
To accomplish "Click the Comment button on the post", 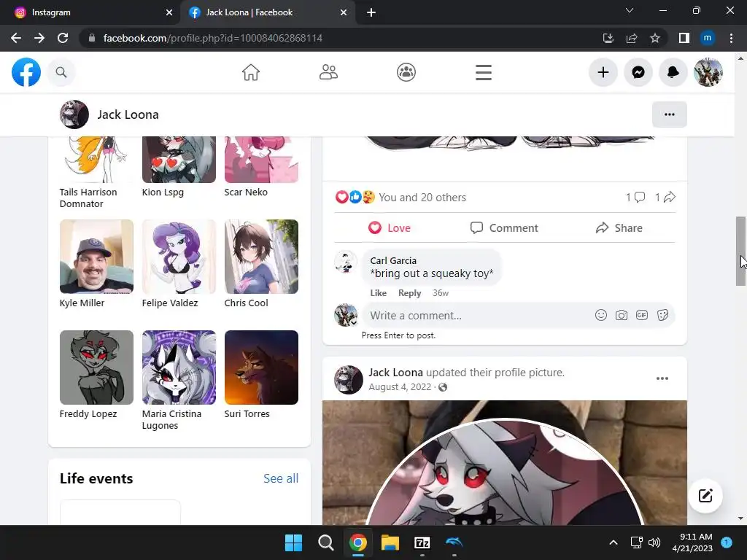I will 504,228.
